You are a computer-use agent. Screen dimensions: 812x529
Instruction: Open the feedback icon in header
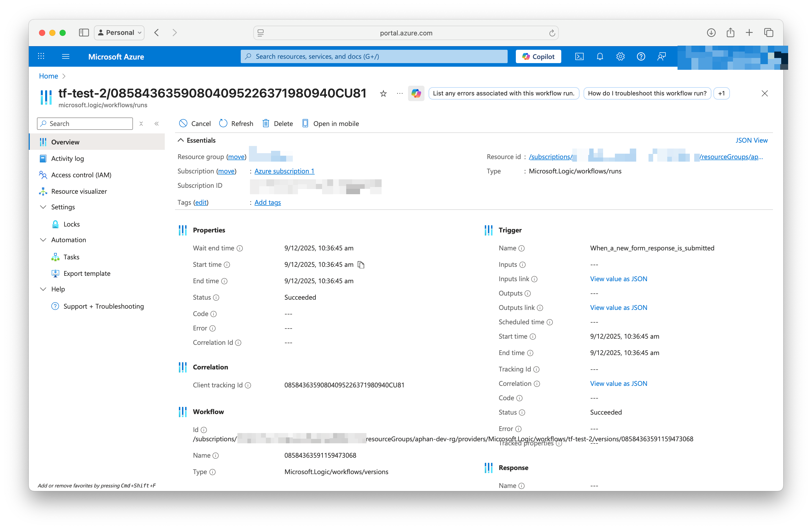point(661,57)
